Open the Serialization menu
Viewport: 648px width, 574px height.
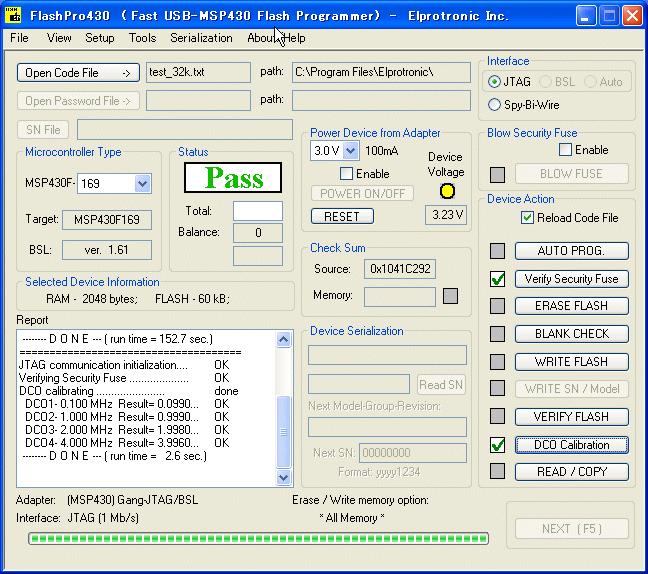click(x=201, y=38)
